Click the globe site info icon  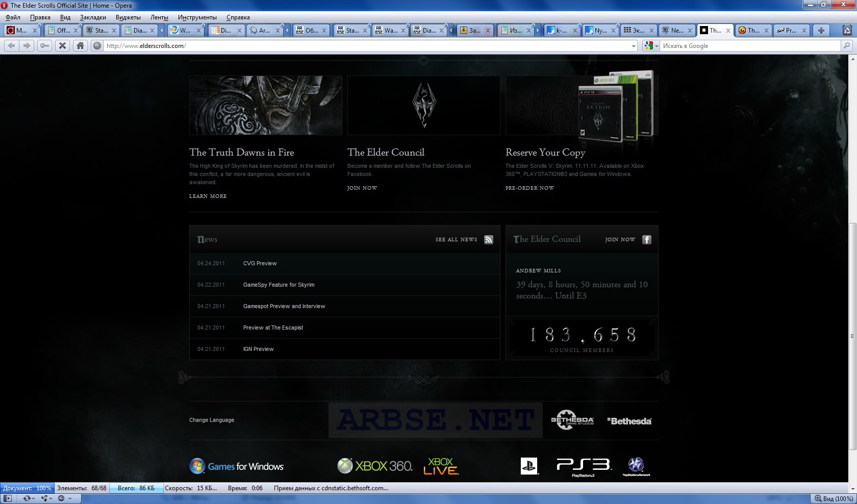pyautogui.click(x=97, y=45)
